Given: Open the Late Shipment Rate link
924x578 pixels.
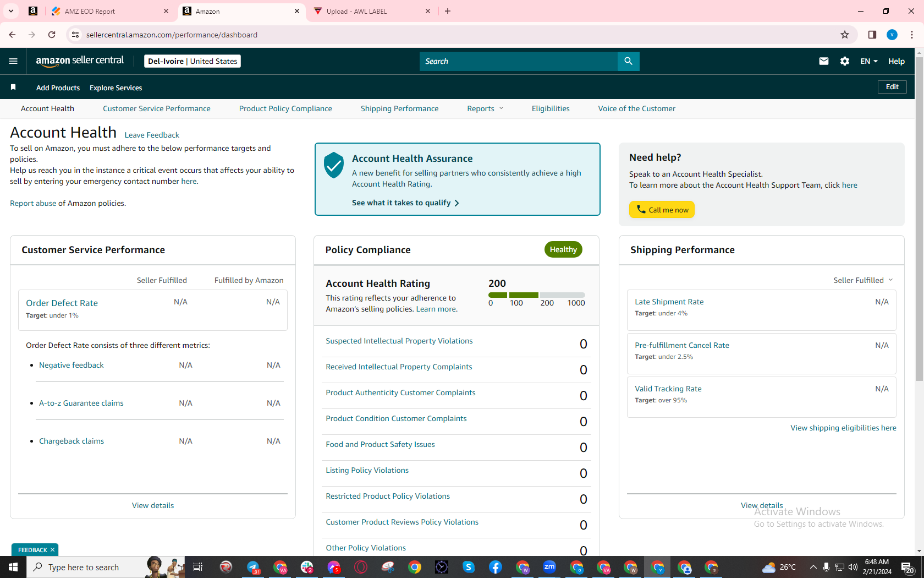Looking at the screenshot, I should coord(669,302).
